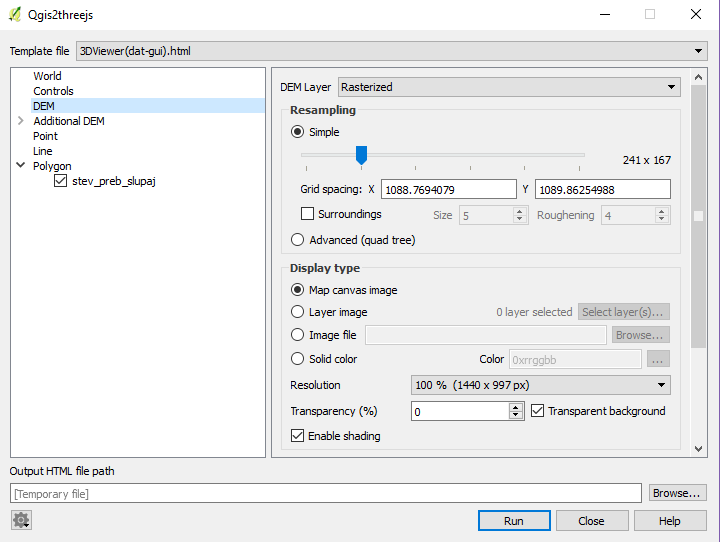The width and height of the screenshot is (720, 542).
Task: Select World in the settings tree
Action: click(47, 76)
